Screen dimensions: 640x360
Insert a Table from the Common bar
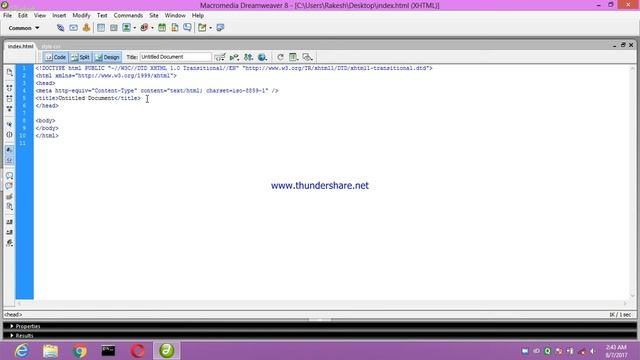(101, 28)
